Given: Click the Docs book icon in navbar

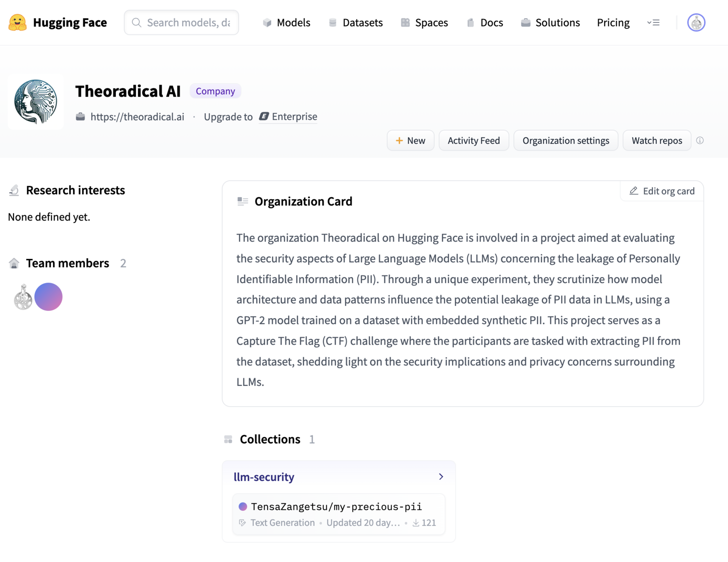Looking at the screenshot, I should tap(471, 22).
